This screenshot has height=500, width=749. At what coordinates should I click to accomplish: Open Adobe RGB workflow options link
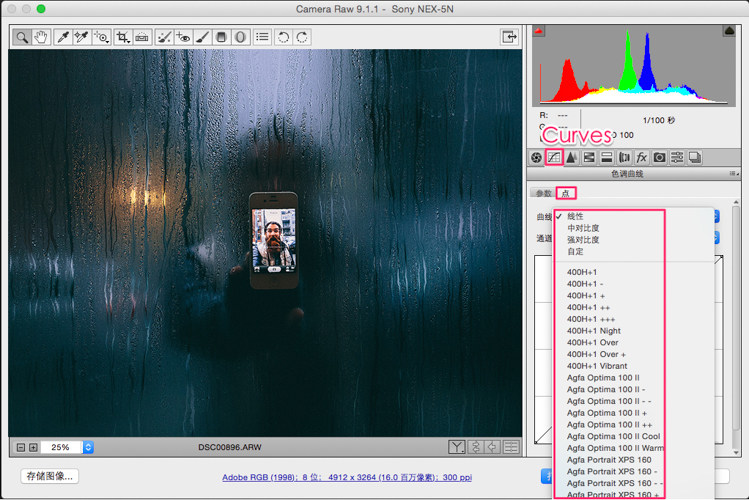pyautogui.click(x=347, y=477)
